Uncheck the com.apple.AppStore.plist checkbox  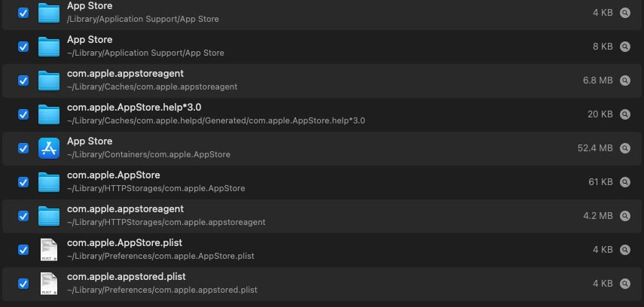(x=23, y=250)
